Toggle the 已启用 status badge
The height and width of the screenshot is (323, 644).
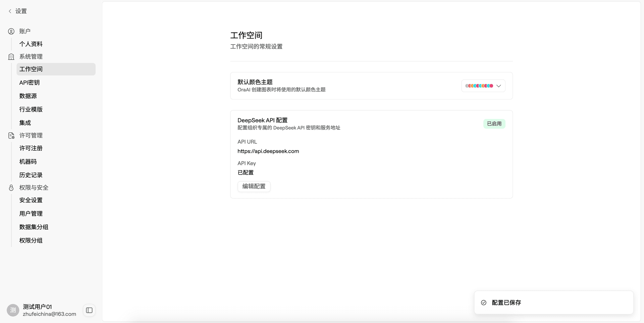pyautogui.click(x=494, y=124)
